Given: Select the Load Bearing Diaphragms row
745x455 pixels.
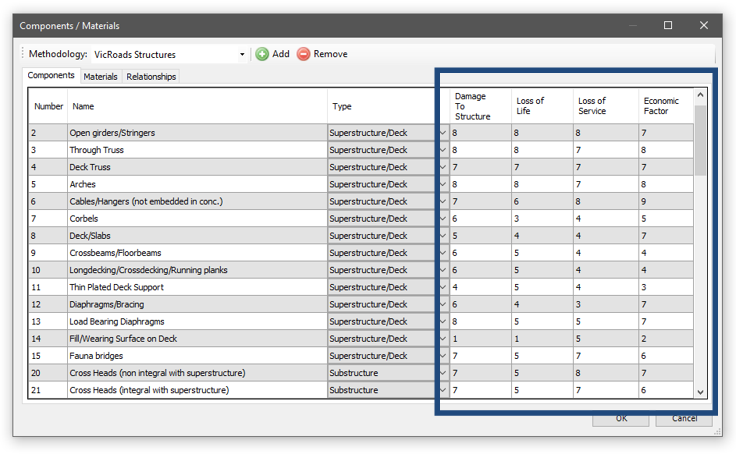Looking at the screenshot, I should [196, 322].
